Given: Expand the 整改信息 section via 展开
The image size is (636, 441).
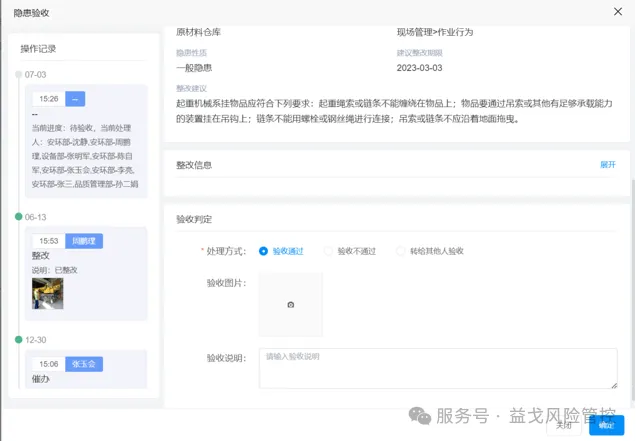Looking at the screenshot, I should pos(608,164).
